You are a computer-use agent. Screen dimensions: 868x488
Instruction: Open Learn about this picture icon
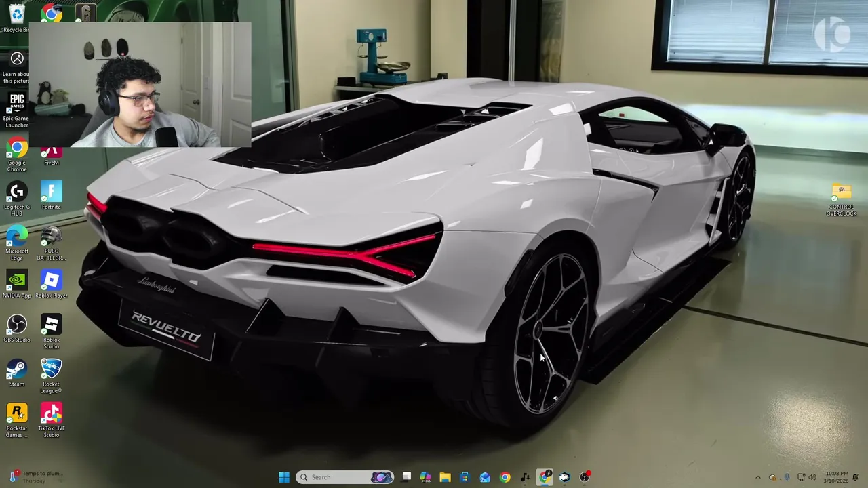coord(16,68)
